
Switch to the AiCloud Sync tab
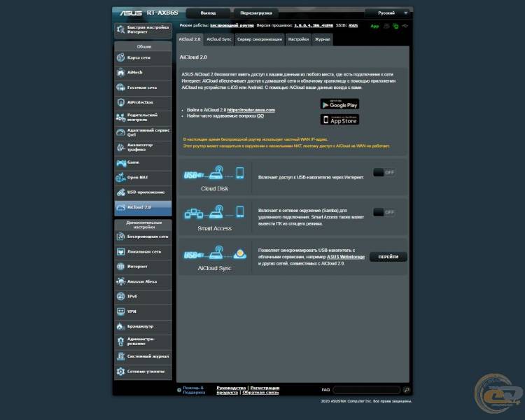[x=218, y=39]
